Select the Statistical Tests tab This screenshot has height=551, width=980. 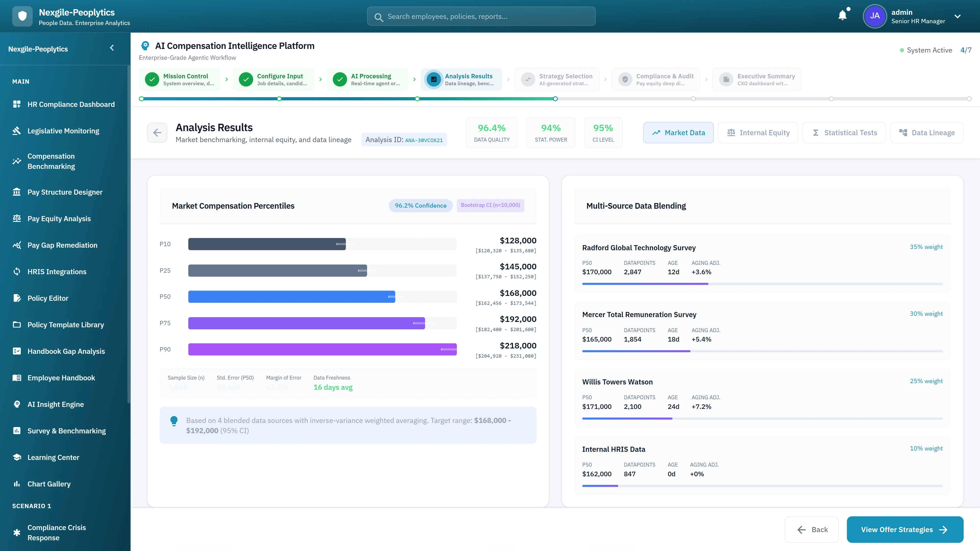844,132
